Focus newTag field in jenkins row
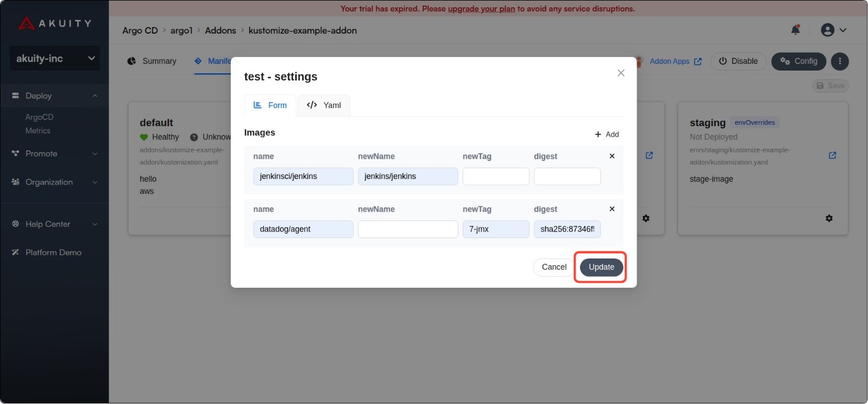Viewport: 868px width, 404px height. coord(496,176)
